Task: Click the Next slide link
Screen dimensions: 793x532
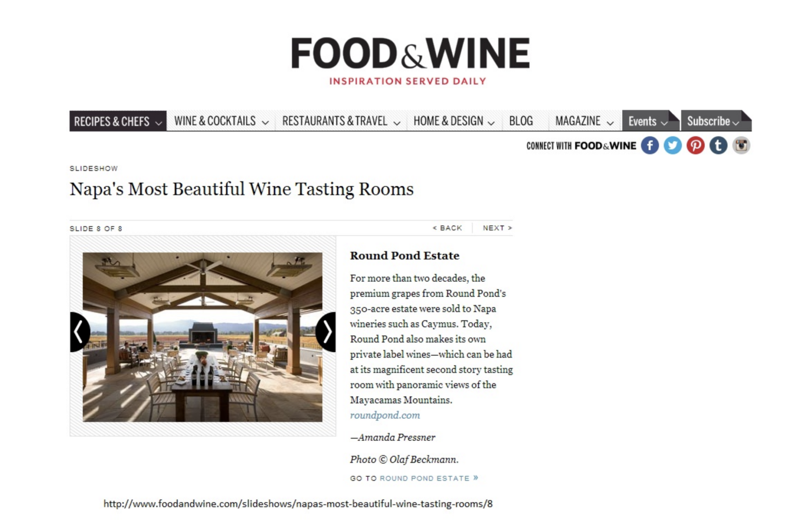Action: (497, 228)
